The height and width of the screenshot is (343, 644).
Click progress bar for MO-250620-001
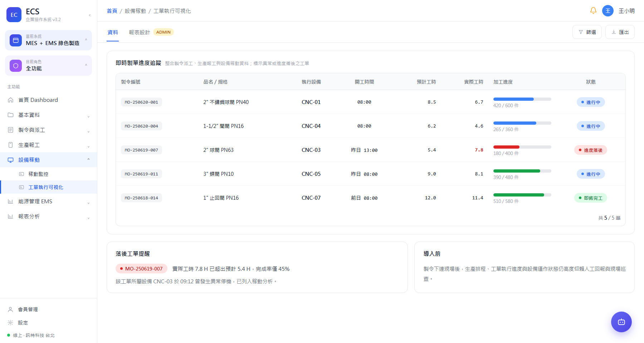[522, 99]
